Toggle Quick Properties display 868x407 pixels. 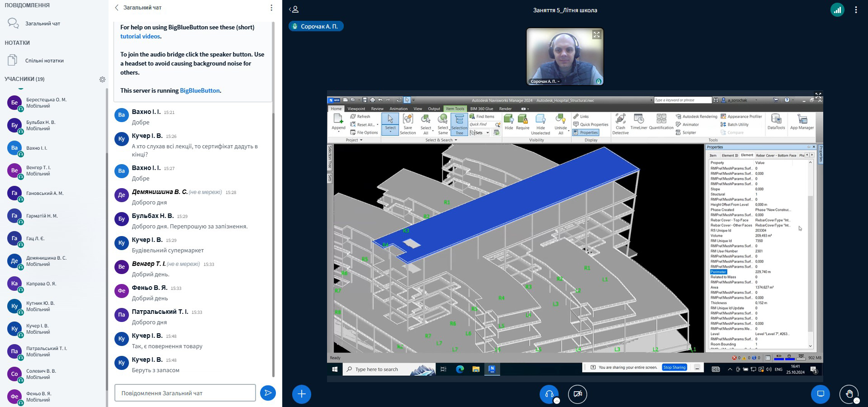point(591,125)
